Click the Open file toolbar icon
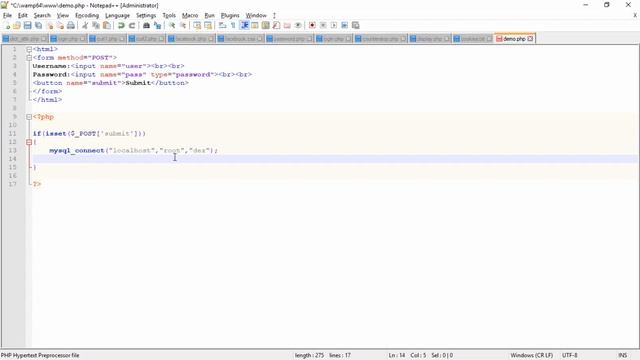 (17, 25)
